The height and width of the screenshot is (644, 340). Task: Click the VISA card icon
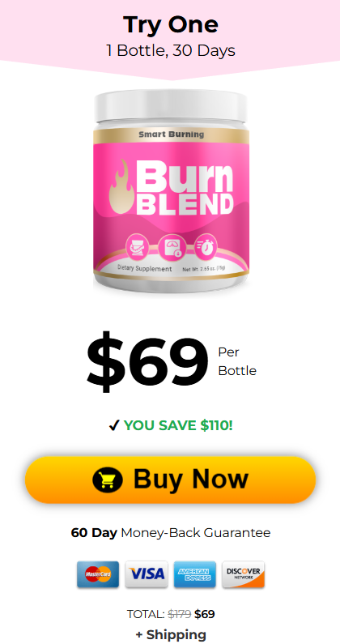(147, 574)
